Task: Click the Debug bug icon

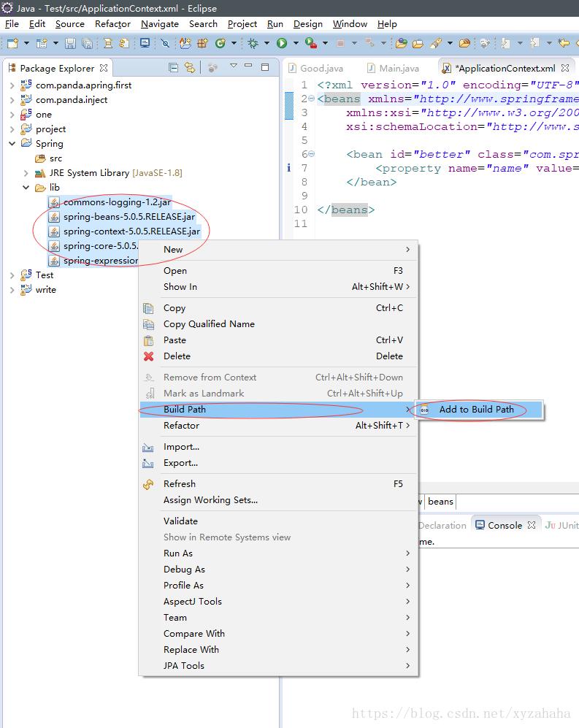Action: point(253,43)
